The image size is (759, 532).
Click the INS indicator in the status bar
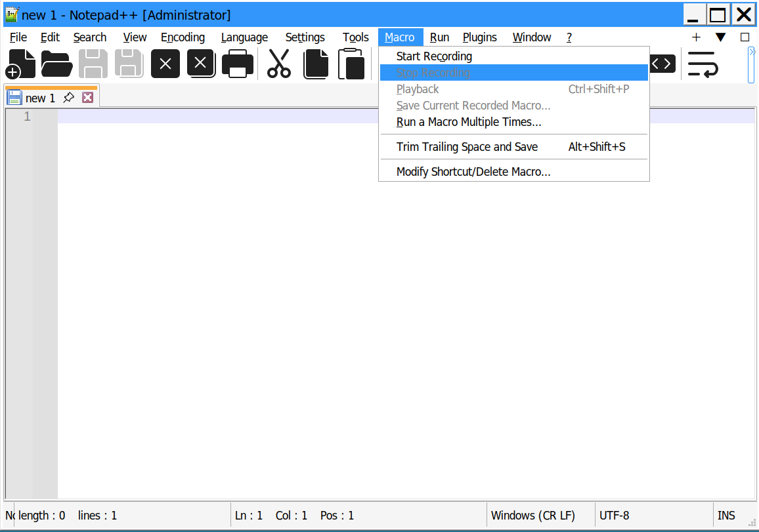(x=727, y=515)
